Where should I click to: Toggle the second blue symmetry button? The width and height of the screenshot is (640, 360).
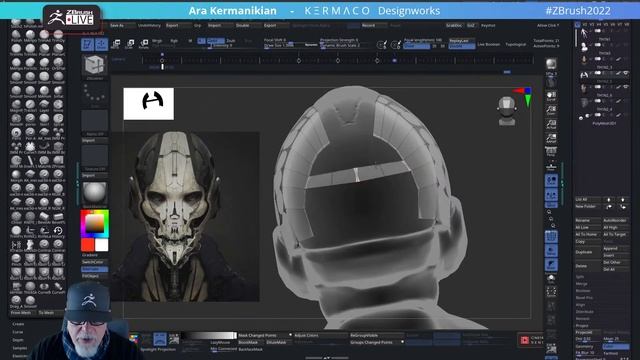coord(551,195)
